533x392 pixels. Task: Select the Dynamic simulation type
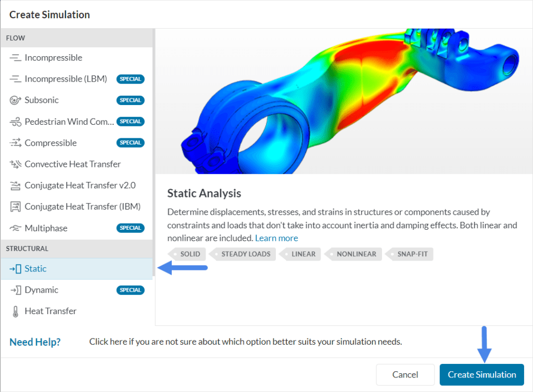(x=41, y=290)
